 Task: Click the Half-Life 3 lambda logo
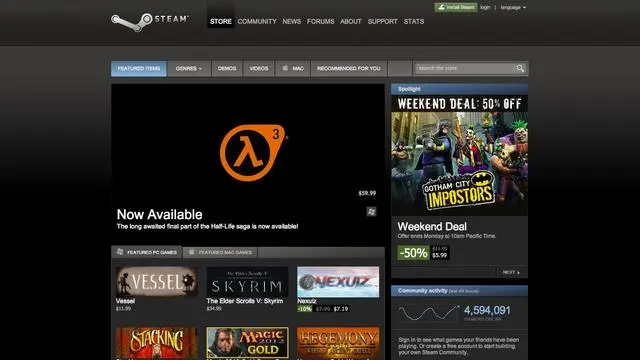(252, 153)
